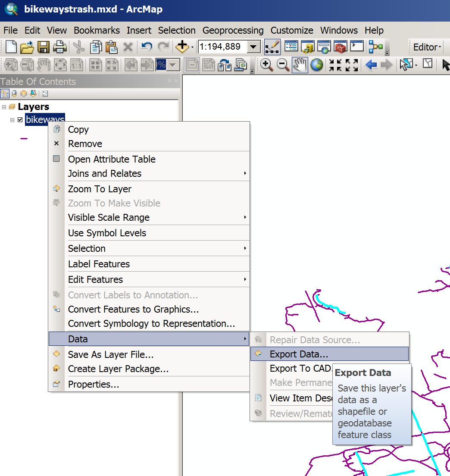Open the Python window icon

click(357, 47)
